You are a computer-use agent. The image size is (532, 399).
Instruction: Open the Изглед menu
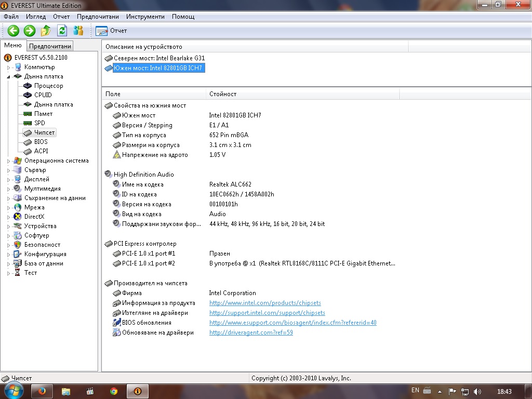tap(36, 17)
